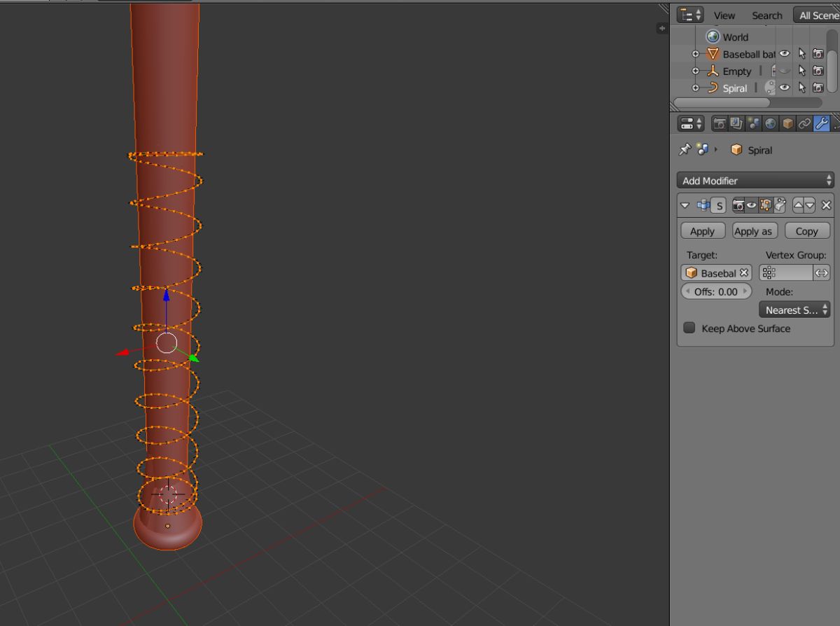Viewport: 840px width, 626px height.
Task: Open the Add Modifier dropdown
Action: (755, 181)
